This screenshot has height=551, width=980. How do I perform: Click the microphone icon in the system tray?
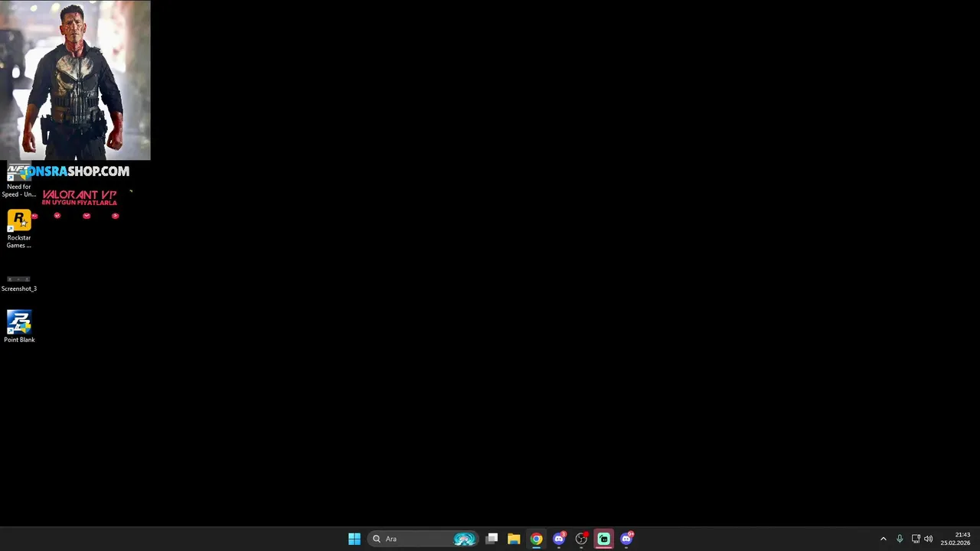tap(900, 539)
